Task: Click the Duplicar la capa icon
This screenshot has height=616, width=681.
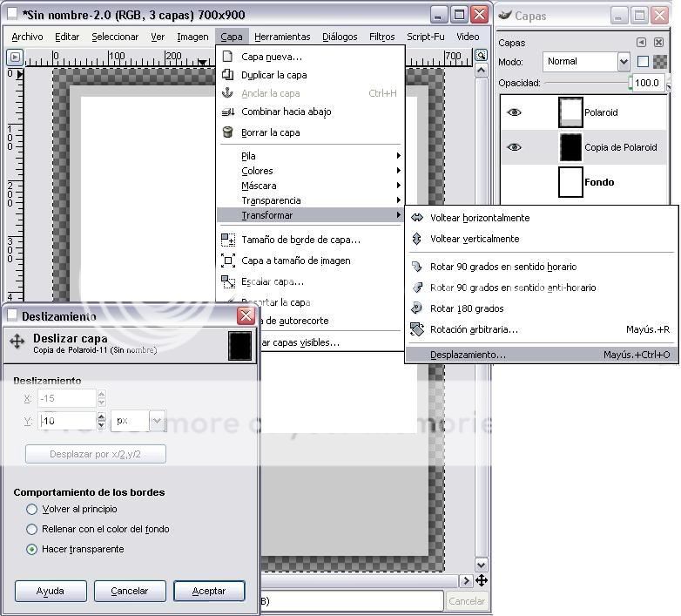Action: click(228, 75)
